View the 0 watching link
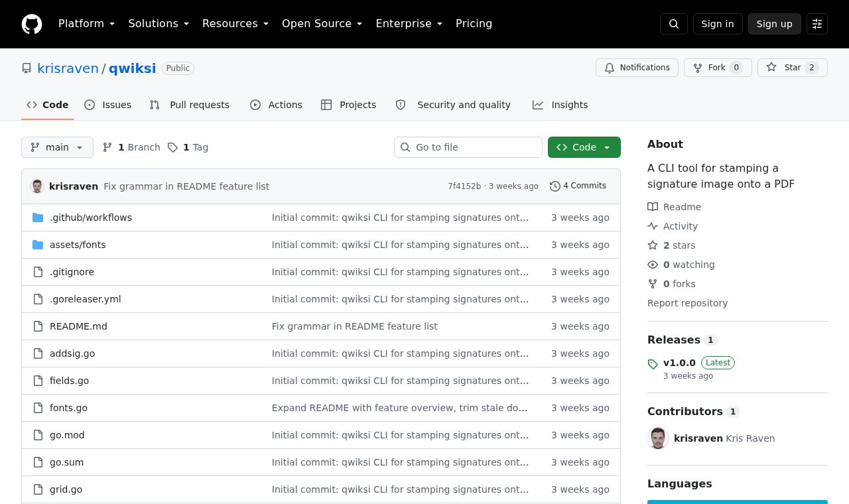 [681, 265]
